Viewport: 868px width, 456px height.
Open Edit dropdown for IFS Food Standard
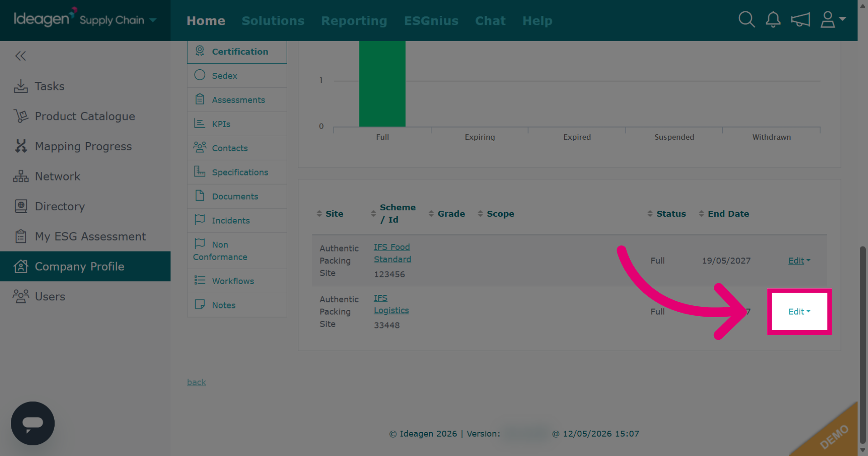(799, 261)
